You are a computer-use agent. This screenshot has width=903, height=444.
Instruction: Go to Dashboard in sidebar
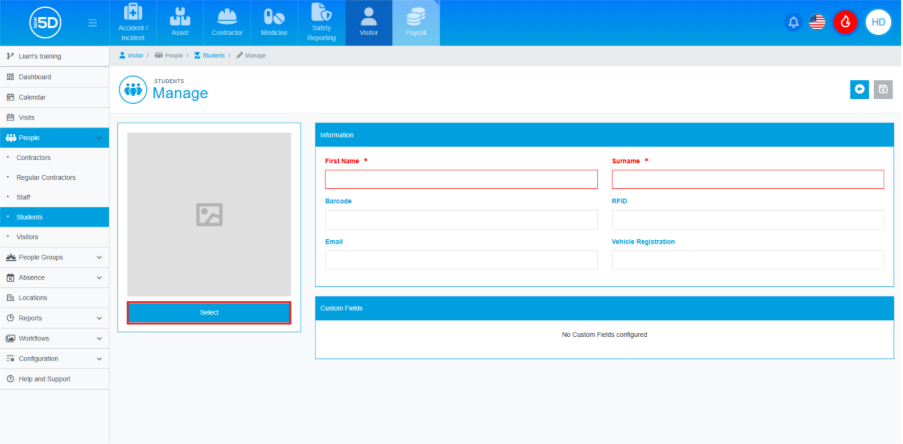click(x=34, y=77)
